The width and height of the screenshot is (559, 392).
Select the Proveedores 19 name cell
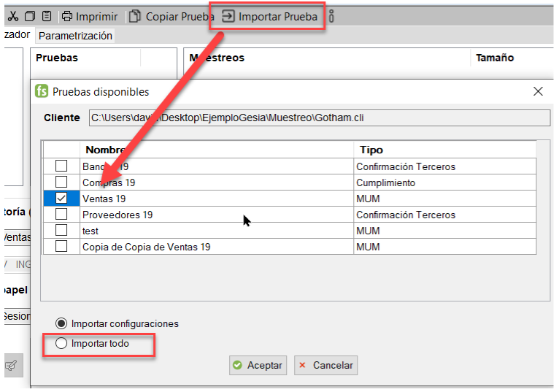[x=217, y=215]
